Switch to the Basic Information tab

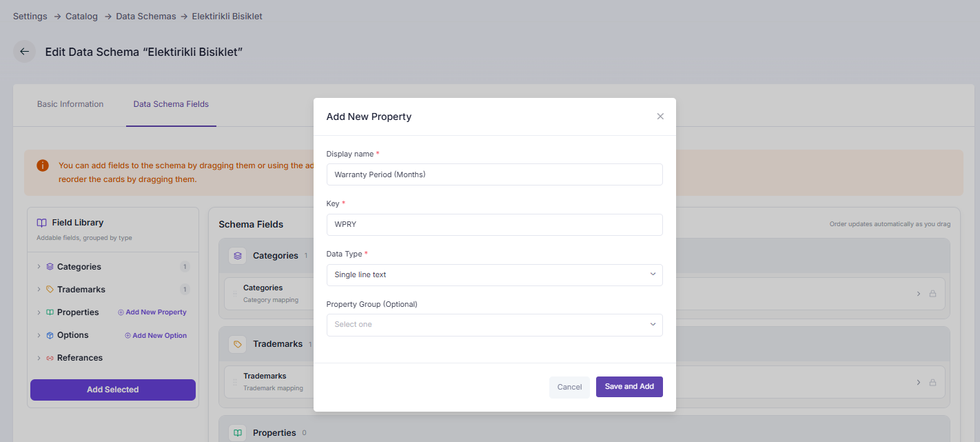point(70,104)
